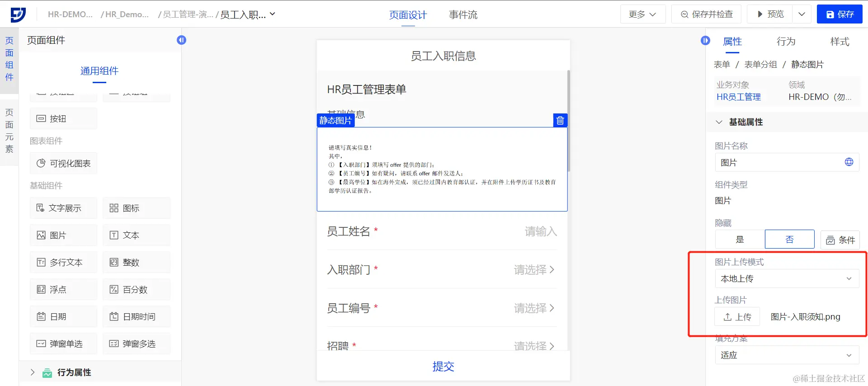
Task: Open the 员工编号 selector
Action: (x=442, y=308)
